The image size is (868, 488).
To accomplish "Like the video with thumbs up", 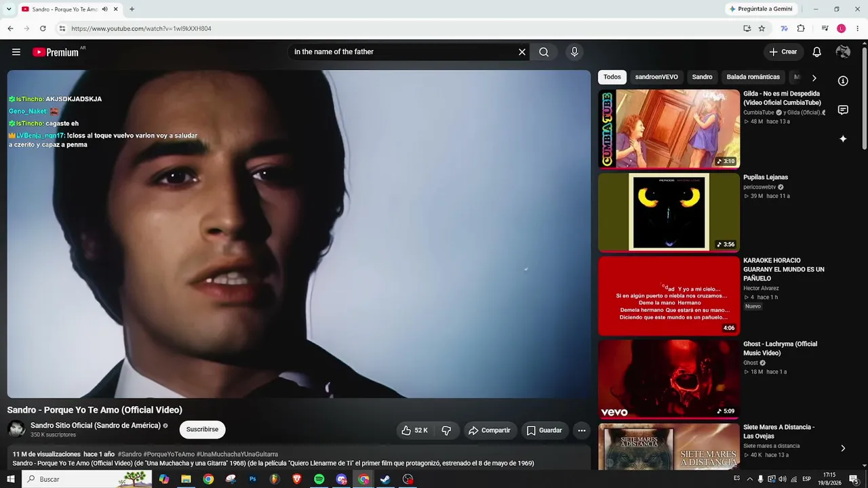I will click(x=414, y=430).
